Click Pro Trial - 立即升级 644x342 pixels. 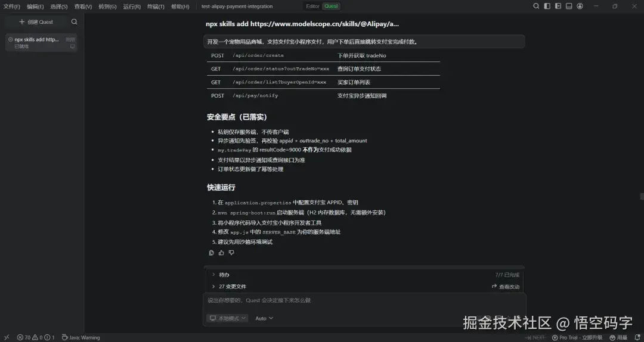pos(577,337)
